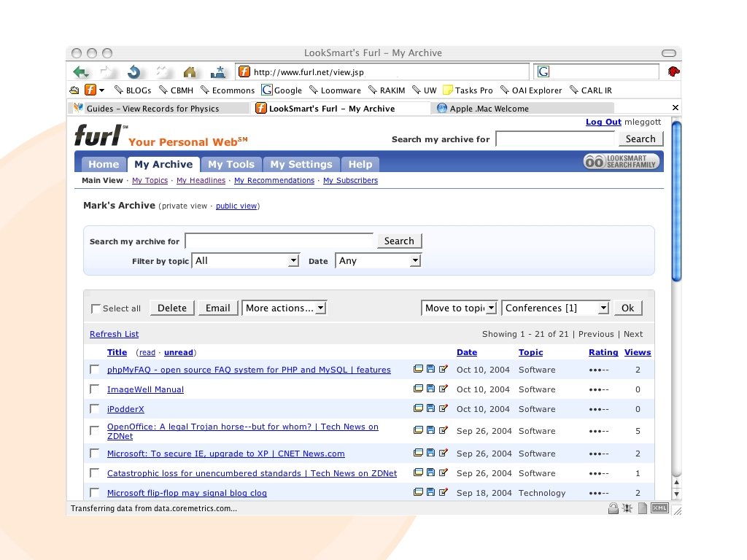
Task: Click the edit icon for ImageWell Manual
Action: [x=443, y=388]
